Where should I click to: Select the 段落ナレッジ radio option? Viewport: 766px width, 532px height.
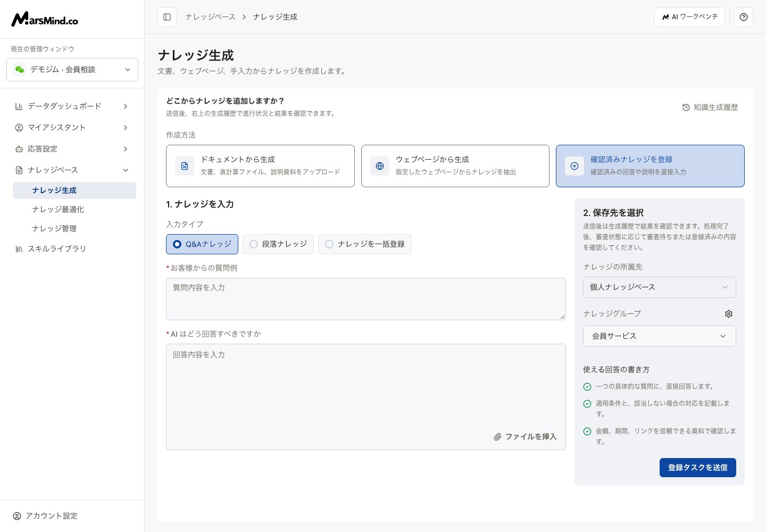pos(278,244)
